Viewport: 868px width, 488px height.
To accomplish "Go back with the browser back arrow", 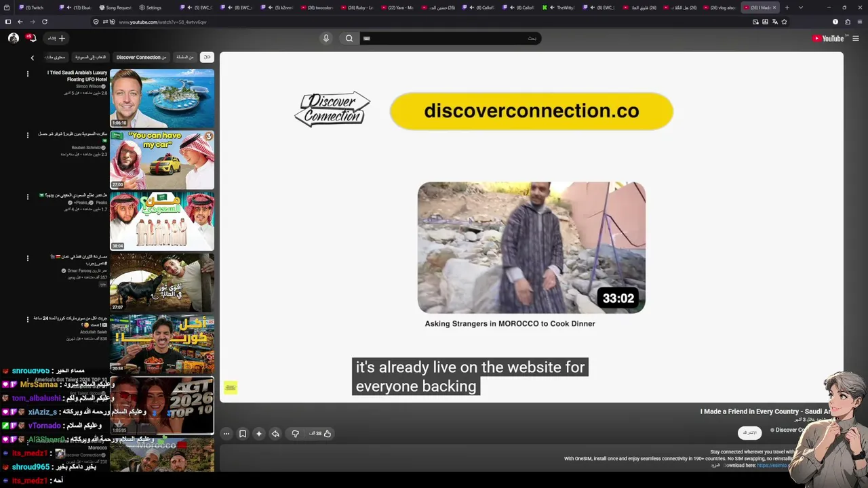I will tap(20, 22).
